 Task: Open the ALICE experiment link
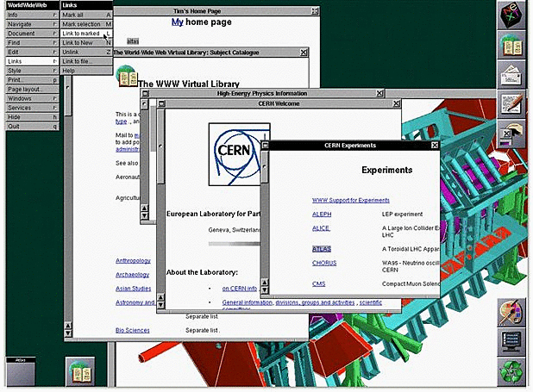coord(321,228)
